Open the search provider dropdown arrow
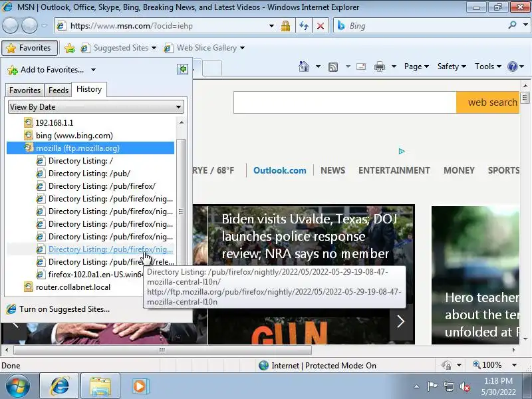532x399 pixels. pyautogui.click(x=525, y=25)
